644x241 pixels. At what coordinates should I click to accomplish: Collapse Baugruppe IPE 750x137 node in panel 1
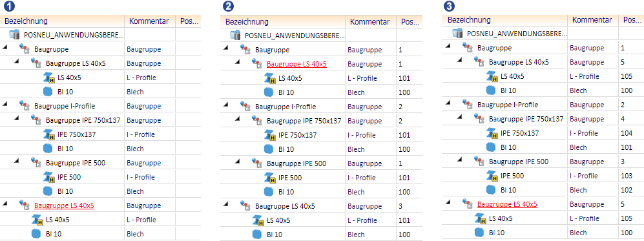click(x=16, y=118)
